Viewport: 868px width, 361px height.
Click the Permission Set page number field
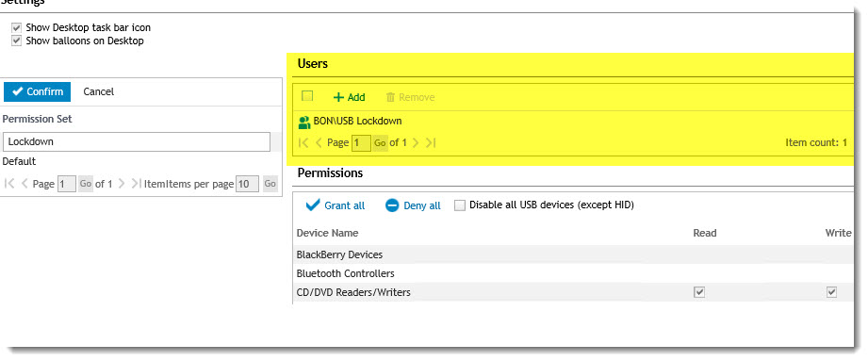(66, 184)
